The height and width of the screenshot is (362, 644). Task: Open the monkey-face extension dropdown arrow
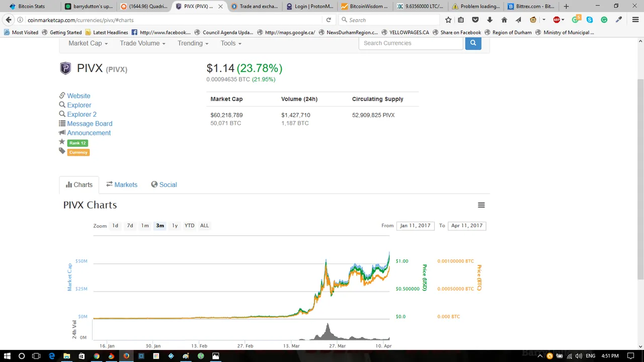[544, 20]
